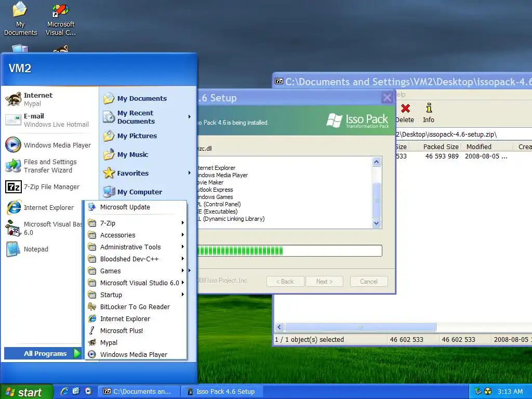Open Windows Media Player from pinned list
Viewport: 532px width, 399px height.
(49, 145)
